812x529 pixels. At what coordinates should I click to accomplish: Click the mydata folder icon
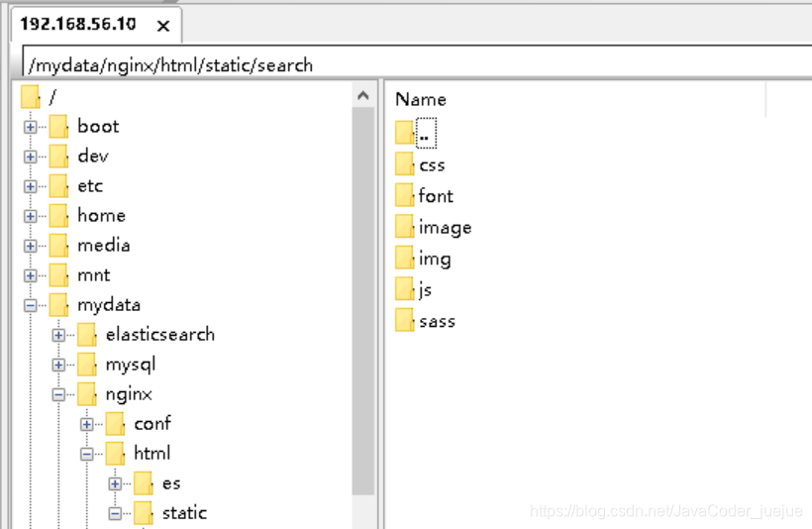tap(58, 305)
